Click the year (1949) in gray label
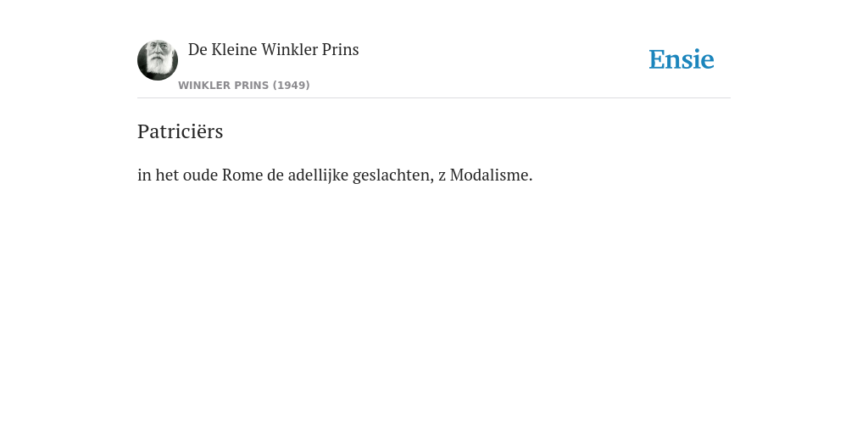 coord(292,86)
